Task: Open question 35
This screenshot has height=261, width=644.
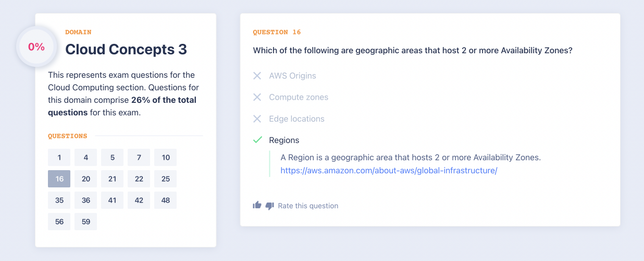Action: pyautogui.click(x=59, y=200)
